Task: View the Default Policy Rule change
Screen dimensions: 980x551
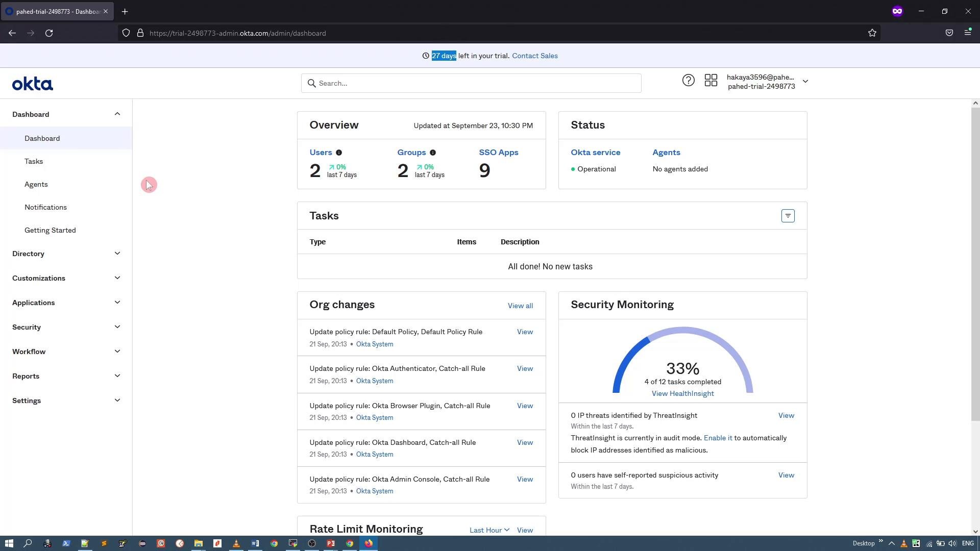Action: pos(525,332)
